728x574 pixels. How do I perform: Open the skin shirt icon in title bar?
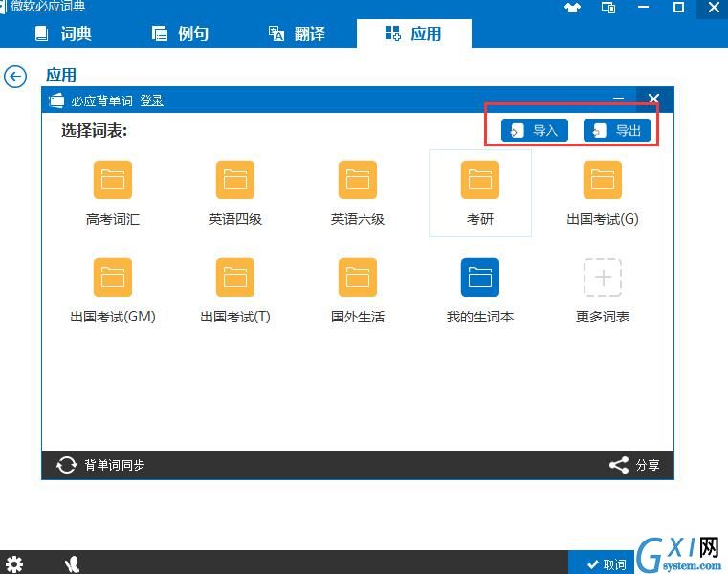(572, 8)
